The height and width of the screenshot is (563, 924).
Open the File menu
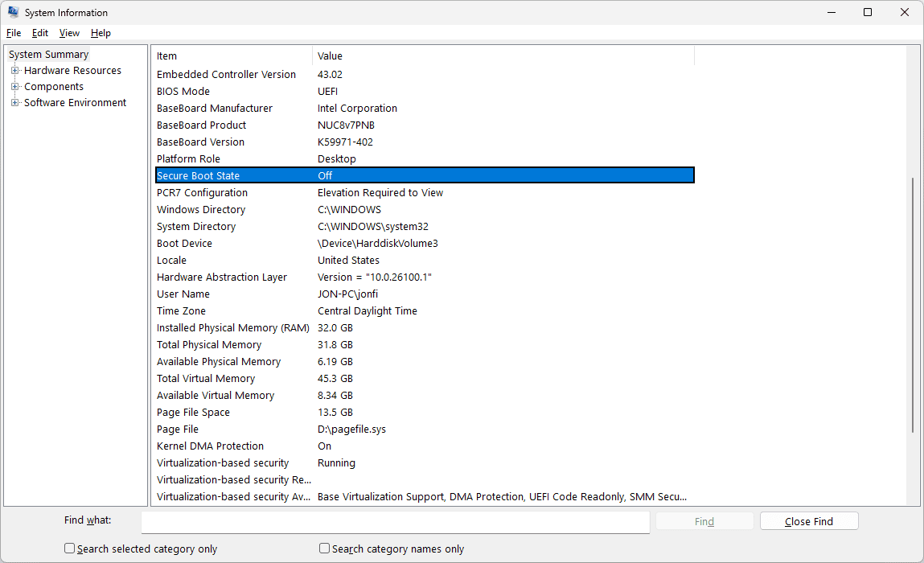point(14,33)
